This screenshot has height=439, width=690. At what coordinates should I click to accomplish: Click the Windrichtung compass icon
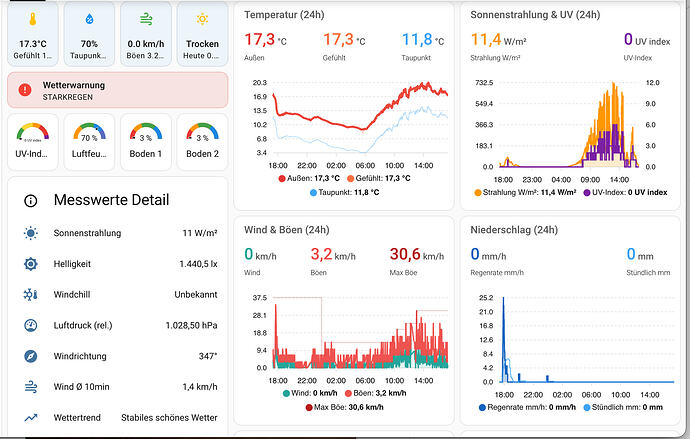30,356
